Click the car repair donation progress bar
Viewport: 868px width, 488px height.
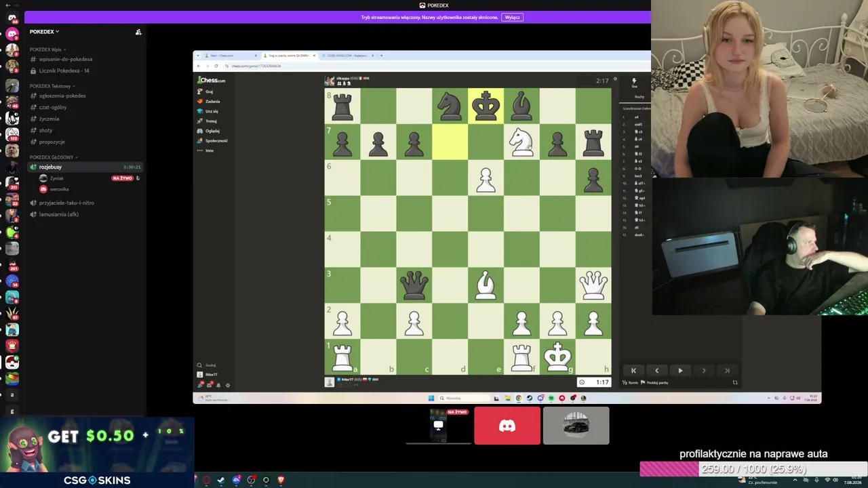tap(753, 469)
